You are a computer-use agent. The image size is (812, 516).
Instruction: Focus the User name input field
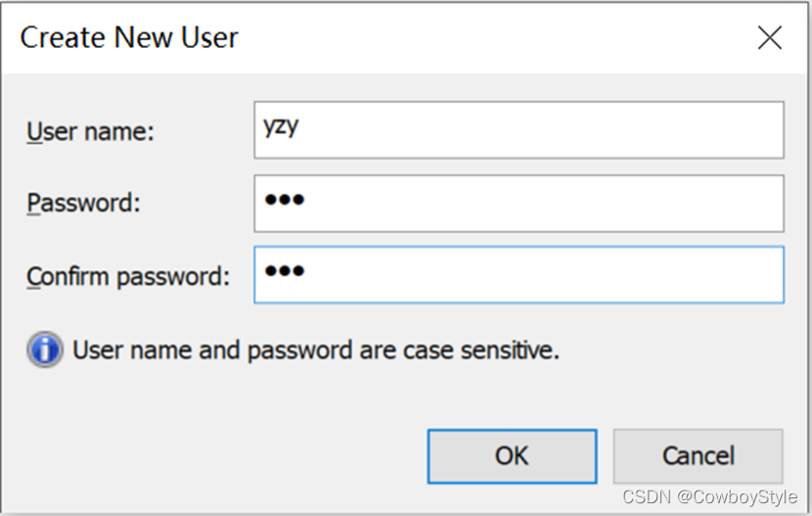519,130
